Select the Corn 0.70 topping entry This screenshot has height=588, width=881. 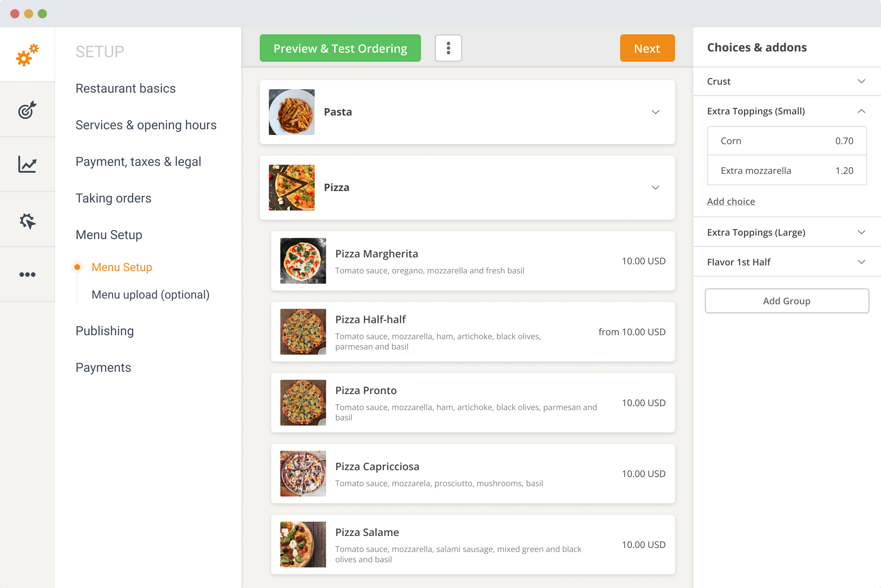click(787, 141)
